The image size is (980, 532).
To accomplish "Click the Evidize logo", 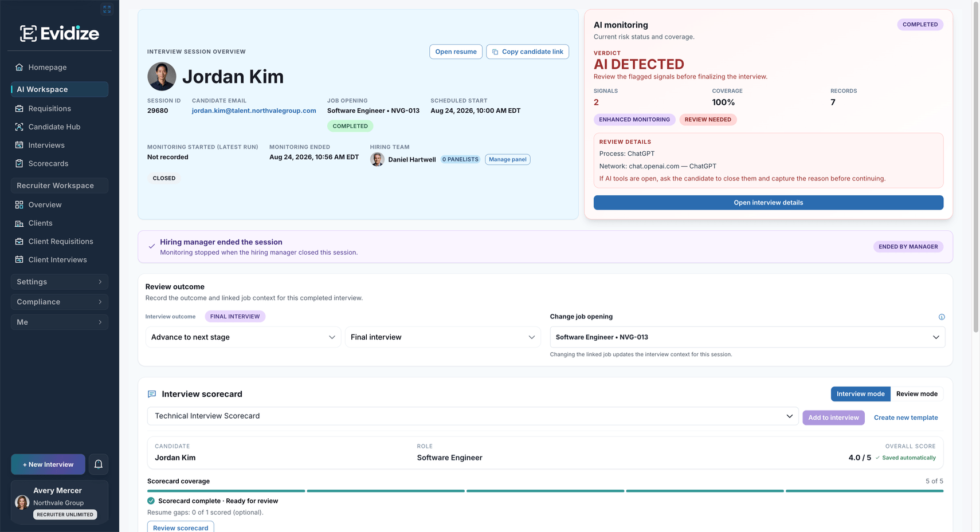I will point(60,33).
